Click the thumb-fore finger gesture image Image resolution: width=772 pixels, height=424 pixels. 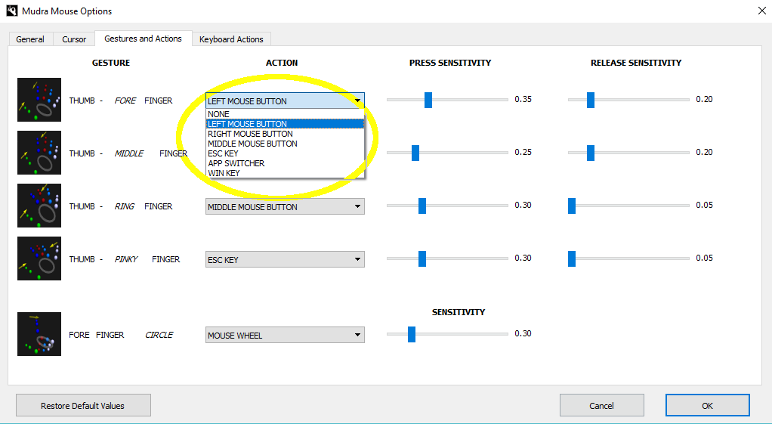39,100
